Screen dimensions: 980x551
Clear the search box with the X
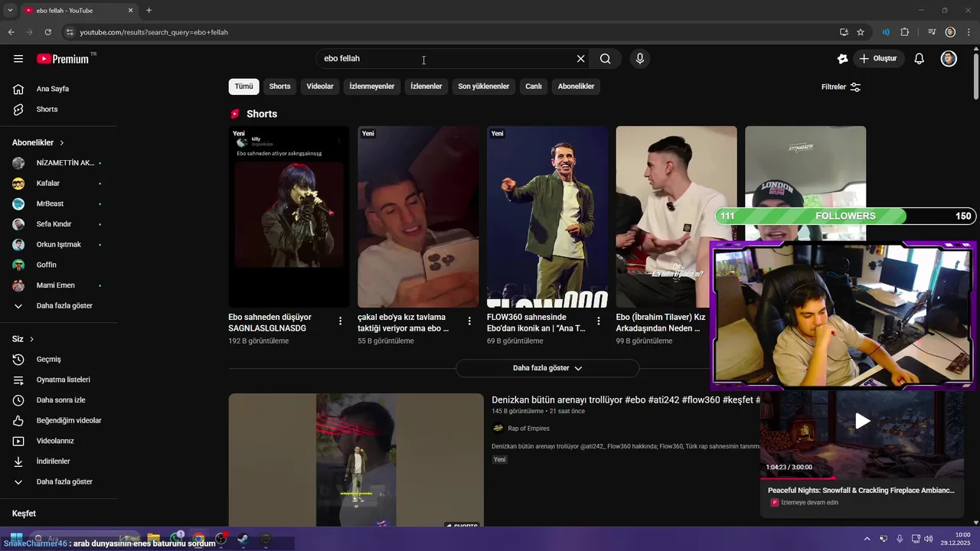pos(580,59)
